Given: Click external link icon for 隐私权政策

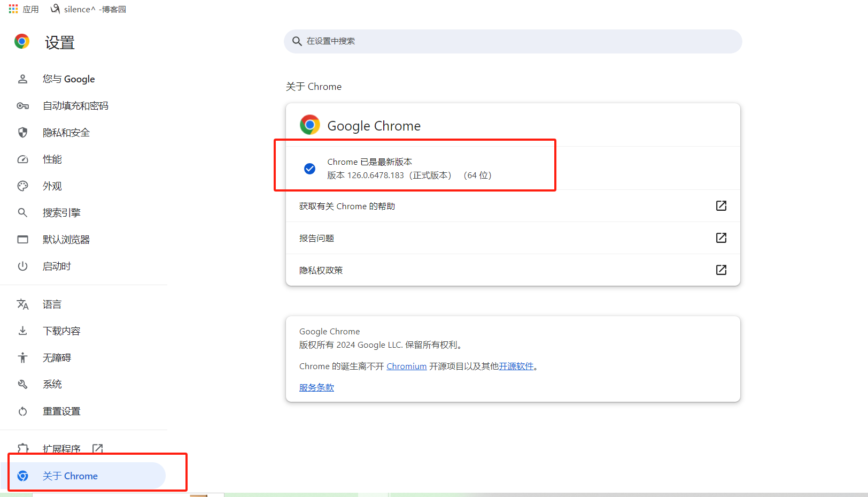Looking at the screenshot, I should pyautogui.click(x=721, y=270).
